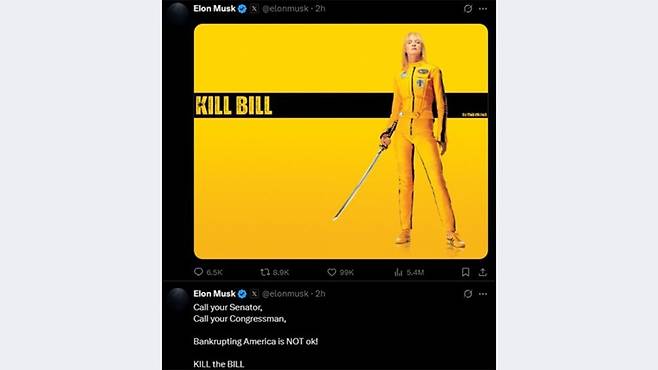Open more options on second post
The height and width of the screenshot is (370, 658).
click(x=483, y=294)
